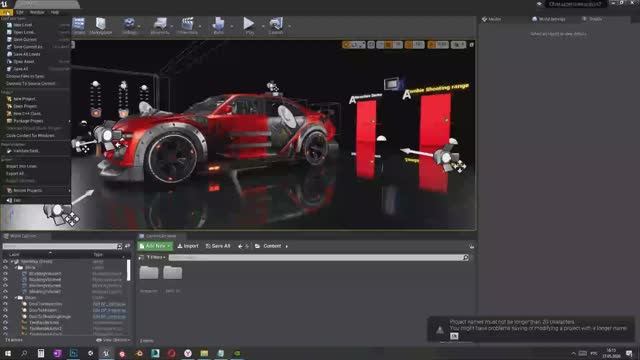The width and height of the screenshot is (640, 360).
Task: Open the Edit menu in the menu bar
Action: point(20,12)
